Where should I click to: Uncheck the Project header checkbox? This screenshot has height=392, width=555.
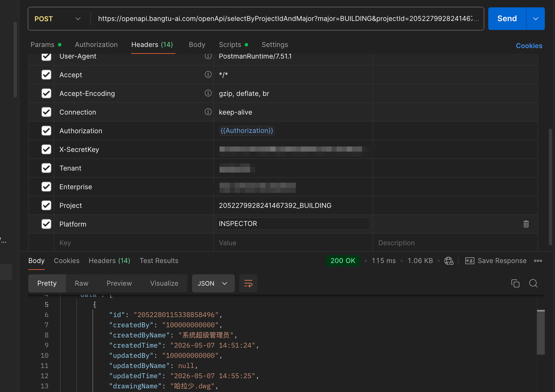[46, 205]
